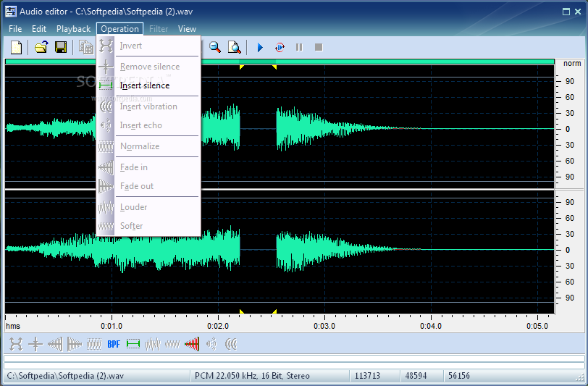Image resolution: width=588 pixels, height=386 pixels.
Task: Click the Remove silence icon in the bottom toolbar
Action: 35,344
